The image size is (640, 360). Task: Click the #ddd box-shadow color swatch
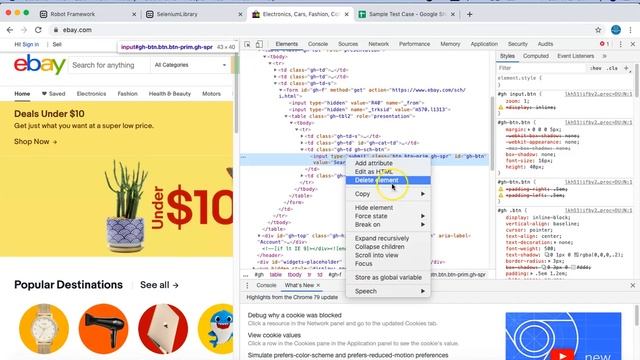(573, 267)
